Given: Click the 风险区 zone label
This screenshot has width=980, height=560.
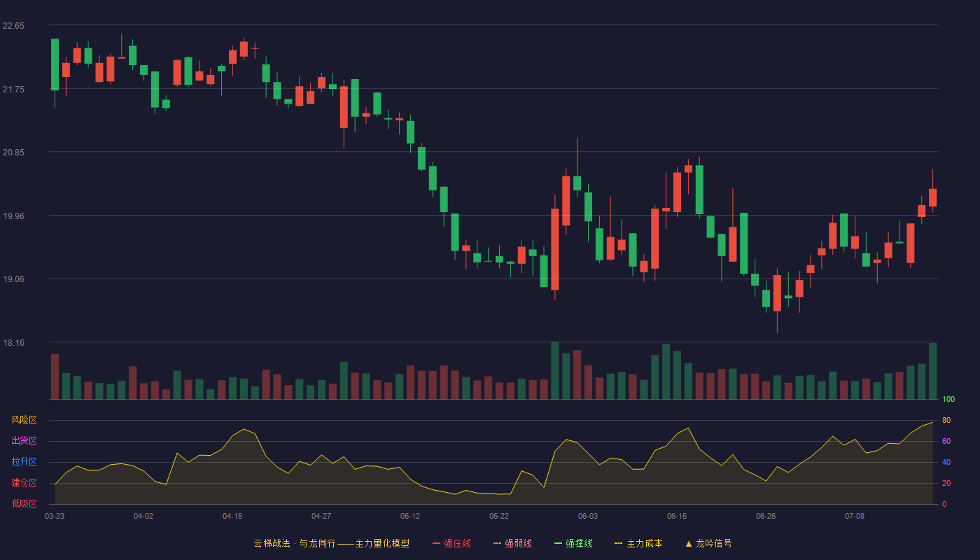Looking at the screenshot, I should pos(24,420).
